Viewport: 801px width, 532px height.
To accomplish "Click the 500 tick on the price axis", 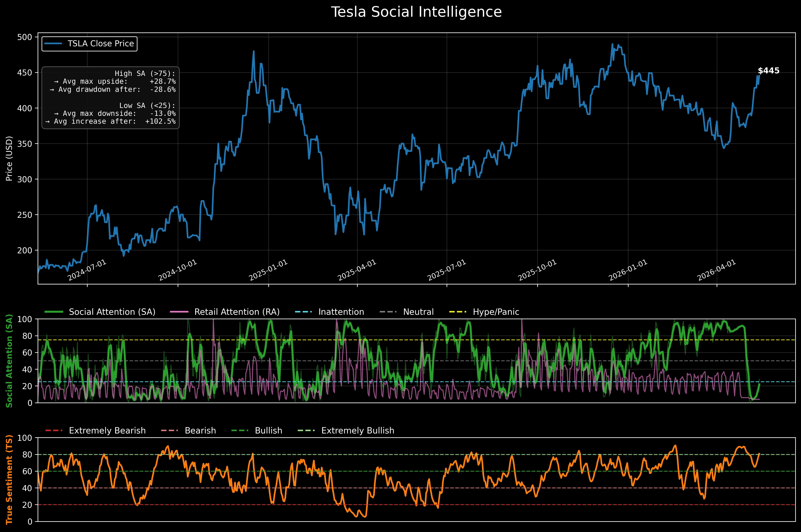I will point(24,37).
